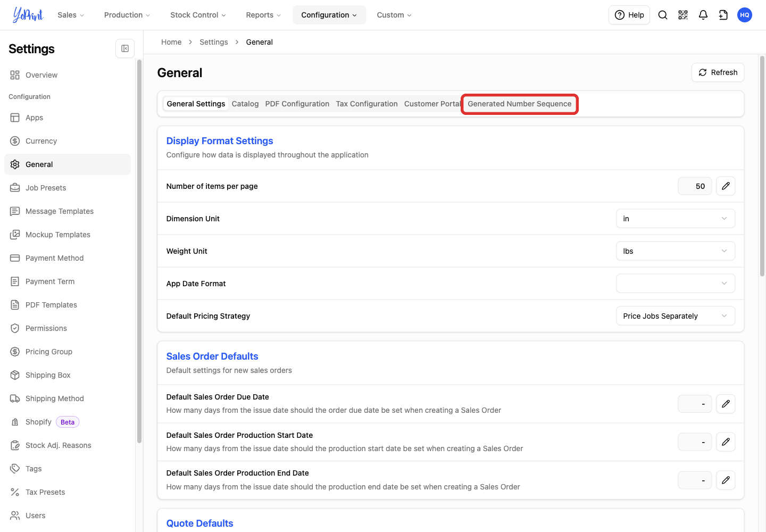This screenshot has height=532, width=766.
Task: Edit Number of items per page
Action: click(x=726, y=186)
